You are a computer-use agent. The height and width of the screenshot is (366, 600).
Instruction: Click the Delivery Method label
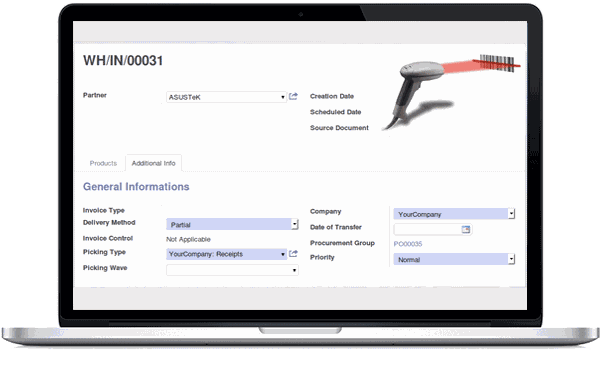coord(109,222)
